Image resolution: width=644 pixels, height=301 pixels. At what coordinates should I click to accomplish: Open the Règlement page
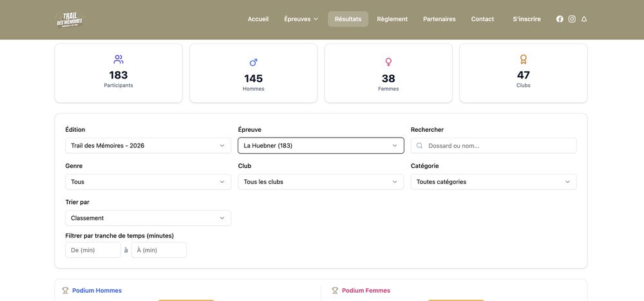[392, 19]
